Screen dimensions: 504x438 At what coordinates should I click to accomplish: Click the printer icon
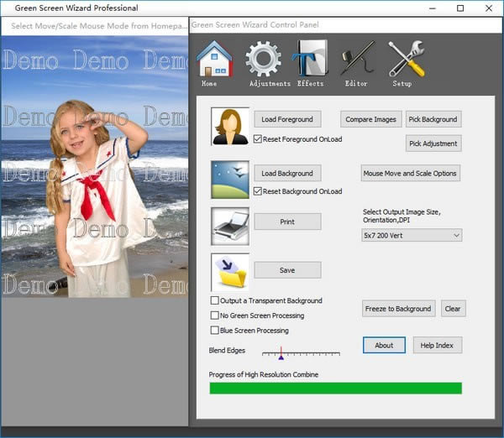tap(230, 226)
